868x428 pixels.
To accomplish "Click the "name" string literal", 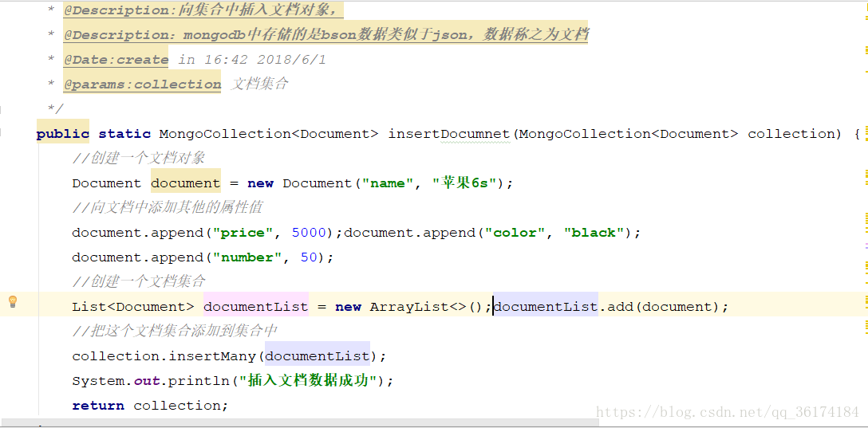I will [x=388, y=183].
